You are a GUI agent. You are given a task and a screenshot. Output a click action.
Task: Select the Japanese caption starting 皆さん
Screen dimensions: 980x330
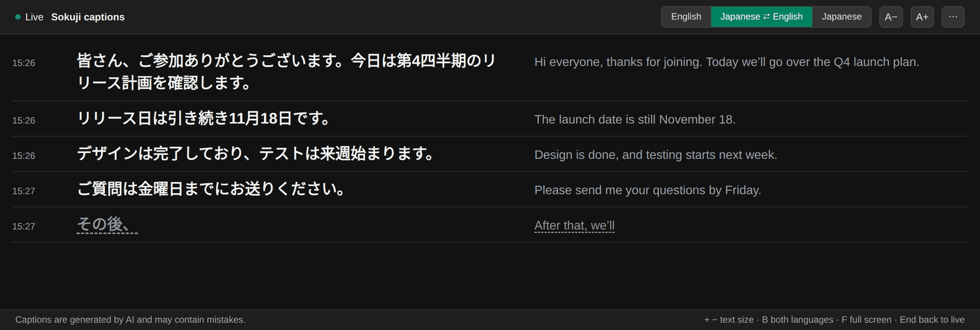(287, 71)
